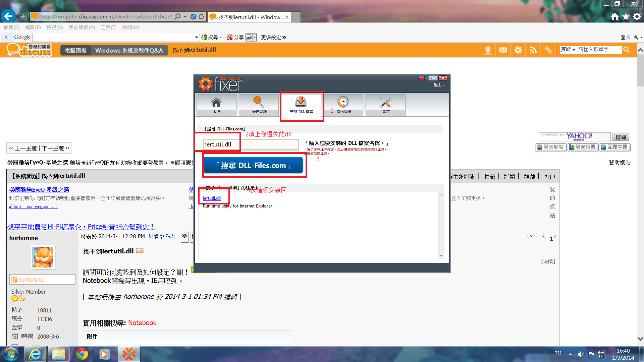644x362 pixels.
Task: Click the envelope icon beside post title
Action: (140, 251)
